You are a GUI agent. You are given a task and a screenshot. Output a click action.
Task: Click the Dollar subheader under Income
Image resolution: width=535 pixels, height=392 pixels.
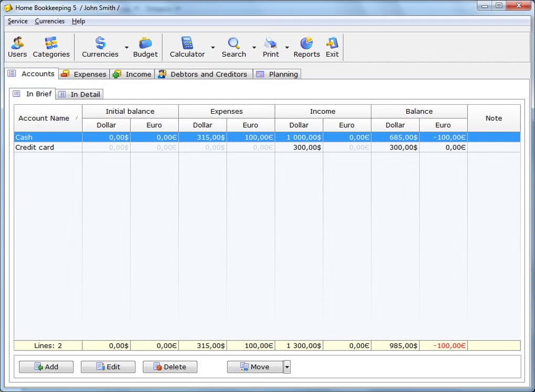299,125
